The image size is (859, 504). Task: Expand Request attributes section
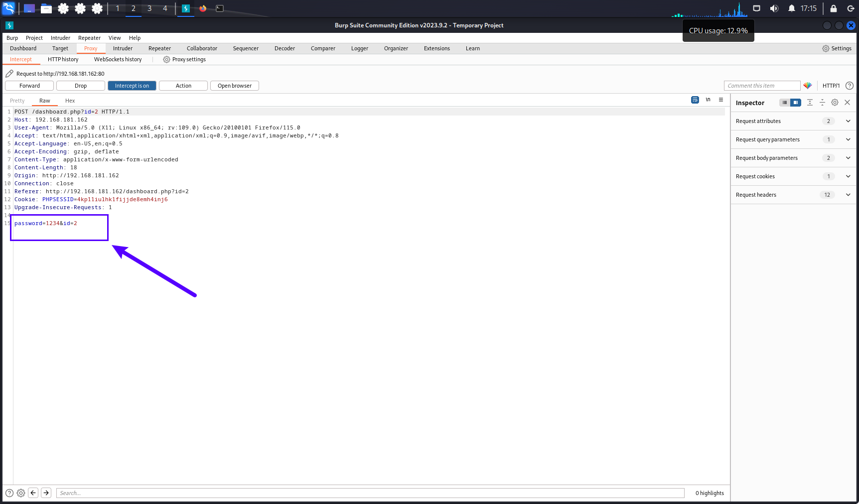tap(793, 121)
